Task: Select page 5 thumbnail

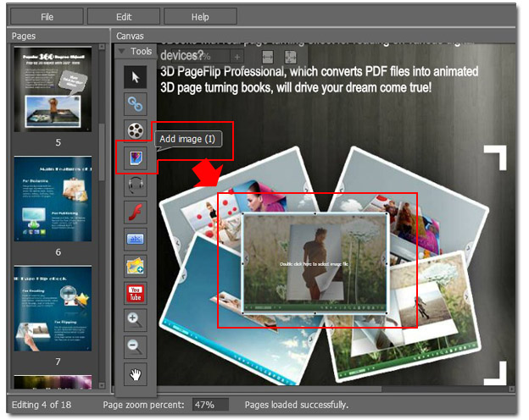Action: coord(53,89)
